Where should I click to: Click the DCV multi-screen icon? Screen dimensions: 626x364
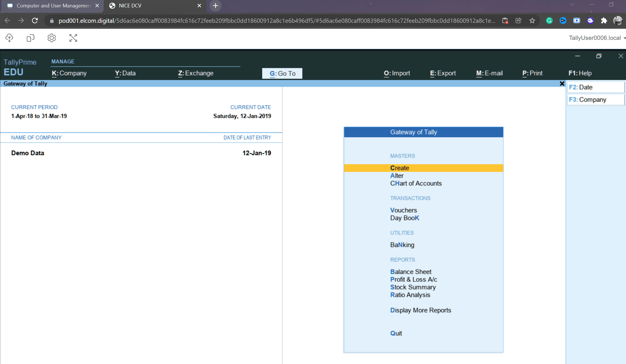(30, 38)
